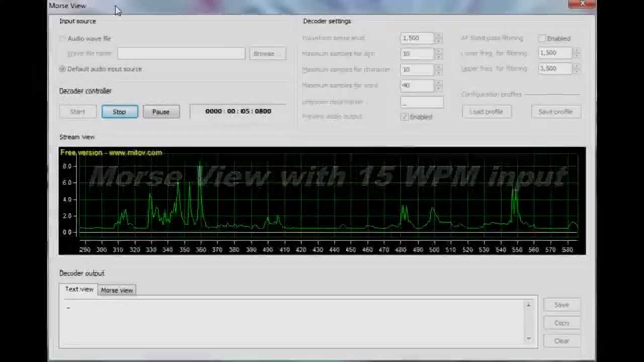The image size is (644, 362).
Task: Click the Load profile button
Action: 487,112
